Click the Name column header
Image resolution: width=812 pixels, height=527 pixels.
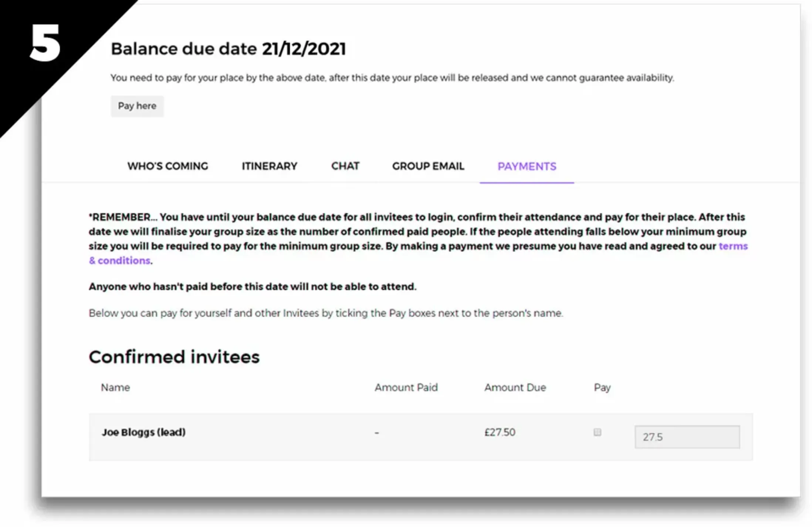[115, 387]
